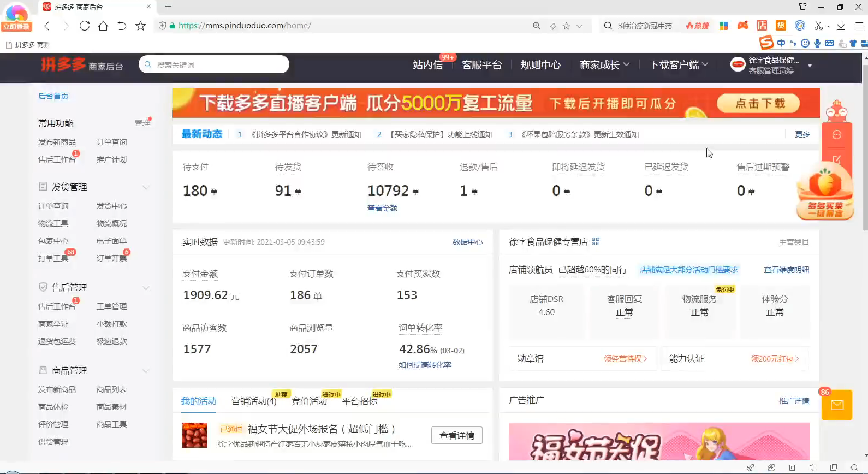Click the lightning speed-mode icon in address bar
The image size is (868, 474).
[552, 26]
